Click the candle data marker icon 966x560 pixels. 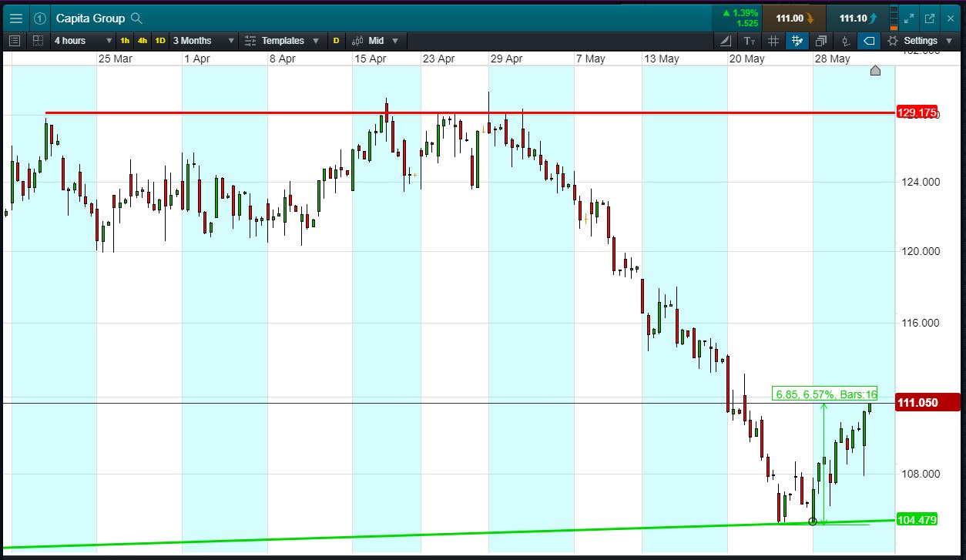845,40
